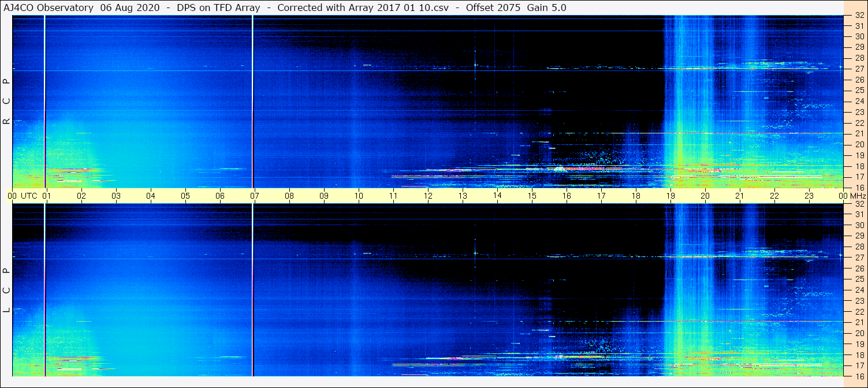Screen dimensions: 868x388
Task: Click the "26" MHz label on RCP scale
Action: click(x=859, y=80)
